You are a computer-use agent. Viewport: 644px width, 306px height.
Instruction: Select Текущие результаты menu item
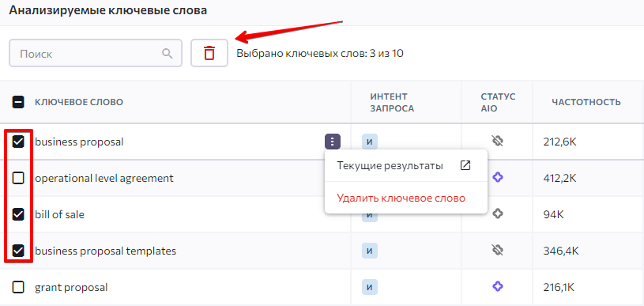click(x=406, y=166)
